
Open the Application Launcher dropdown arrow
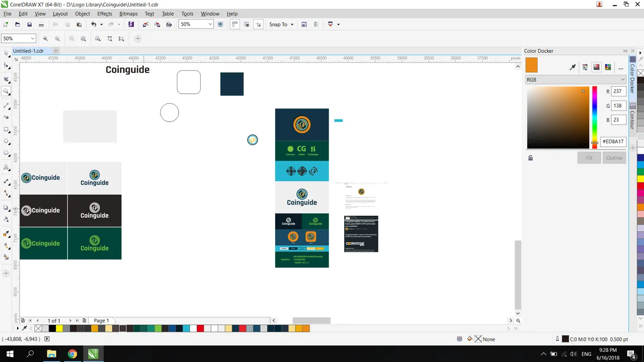[x=338, y=24]
